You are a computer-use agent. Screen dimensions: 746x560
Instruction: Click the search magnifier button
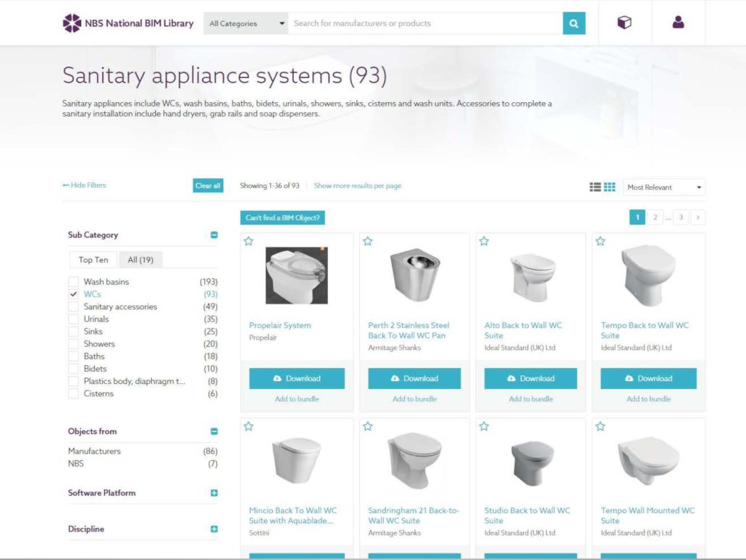[x=574, y=23]
